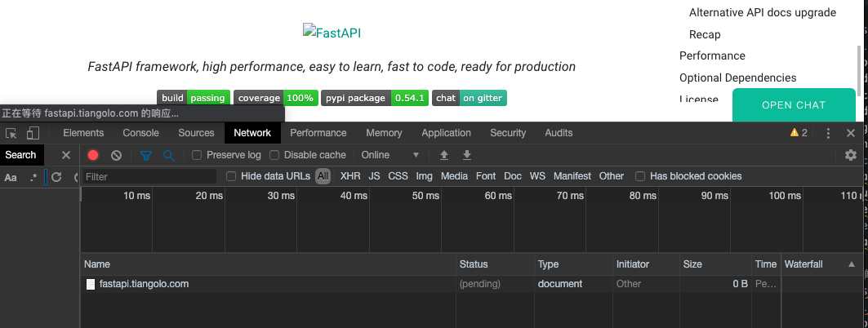Viewport: 868px width, 328px height.
Task: Switch to Elements tab
Action: tap(83, 133)
